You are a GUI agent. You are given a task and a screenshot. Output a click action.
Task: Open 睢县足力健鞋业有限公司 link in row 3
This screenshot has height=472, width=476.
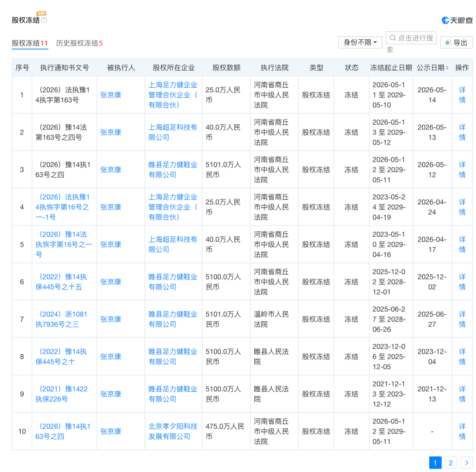click(173, 169)
